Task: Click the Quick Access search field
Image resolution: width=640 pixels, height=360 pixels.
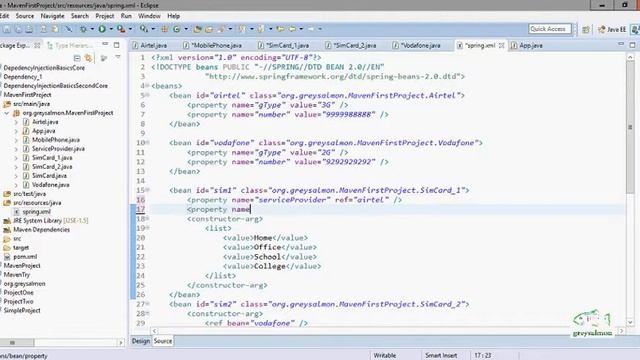Action: (549, 29)
